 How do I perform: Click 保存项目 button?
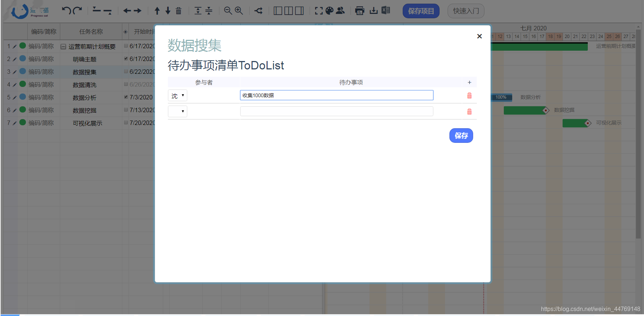click(x=421, y=11)
